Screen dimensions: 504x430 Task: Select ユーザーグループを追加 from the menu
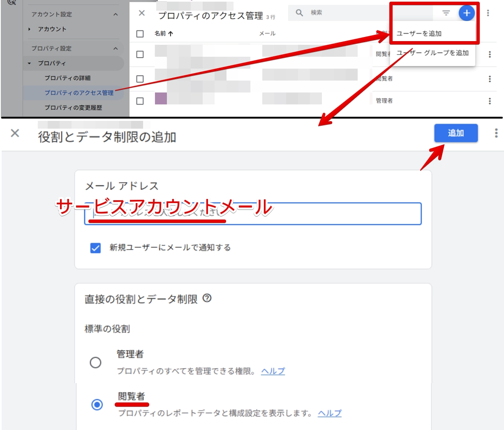pos(433,53)
